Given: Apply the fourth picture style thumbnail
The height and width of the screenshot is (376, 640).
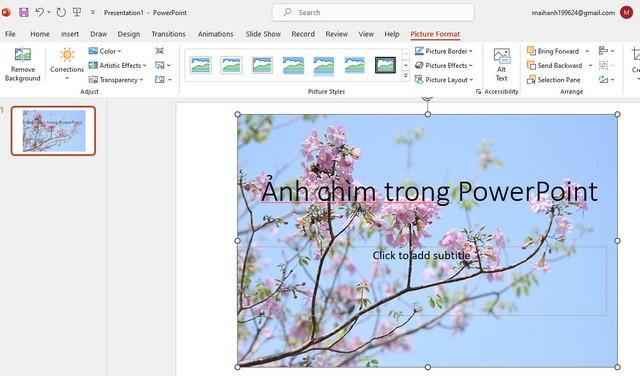Looking at the screenshot, I should click(293, 65).
